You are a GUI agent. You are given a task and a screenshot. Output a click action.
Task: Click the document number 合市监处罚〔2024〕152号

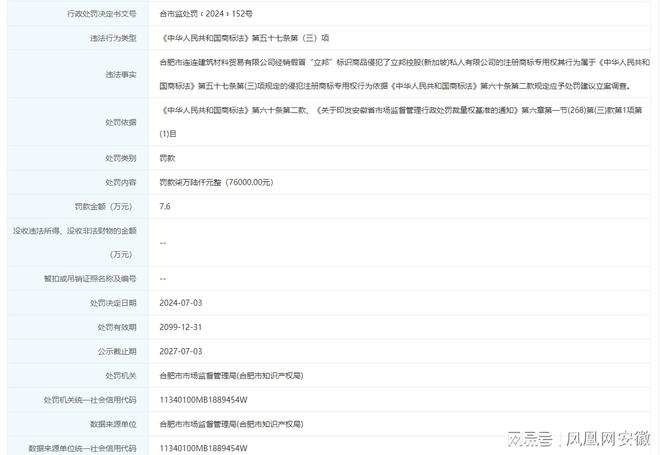206,14
